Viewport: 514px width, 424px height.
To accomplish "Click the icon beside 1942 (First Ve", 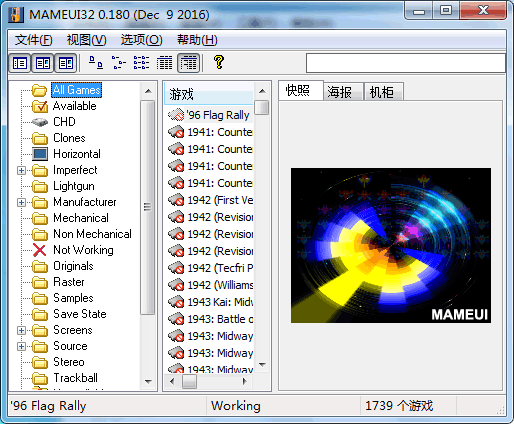I will coord(176,200).
